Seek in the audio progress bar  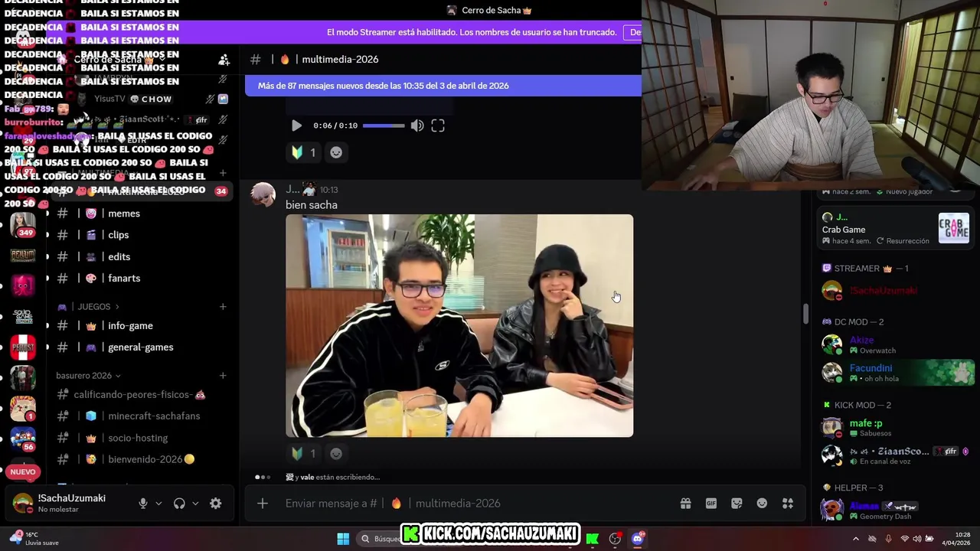tap(384, 126)
